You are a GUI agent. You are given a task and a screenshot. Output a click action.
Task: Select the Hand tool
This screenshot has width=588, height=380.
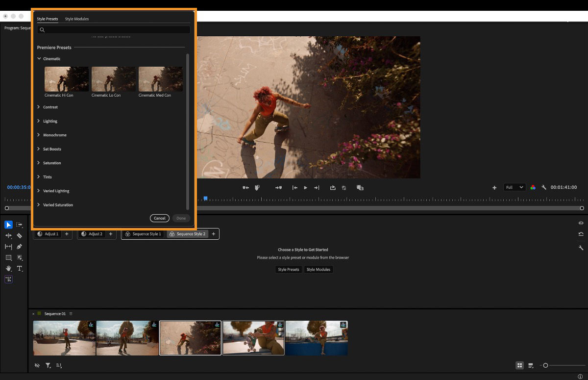pos(8,268)
